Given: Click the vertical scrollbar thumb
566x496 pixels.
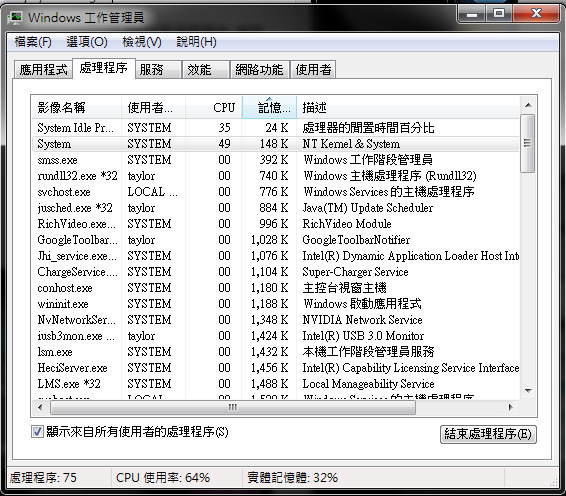Looking at the screenshot, I should point(528,143).
